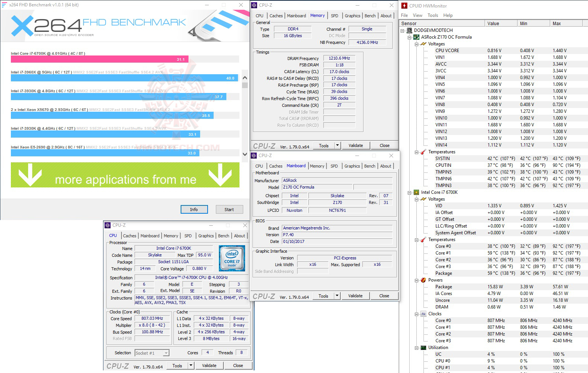Click the Temperatures thermometer icon under ASRock Z170
This screenshot has width=588, height=373.
pyautogui.click(x=423, y=152)
